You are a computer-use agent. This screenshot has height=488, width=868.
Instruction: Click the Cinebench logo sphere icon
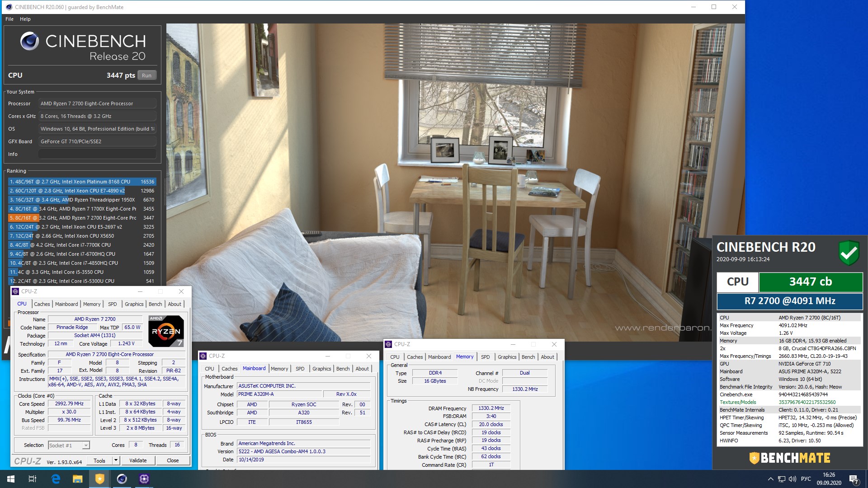point(29,41)
